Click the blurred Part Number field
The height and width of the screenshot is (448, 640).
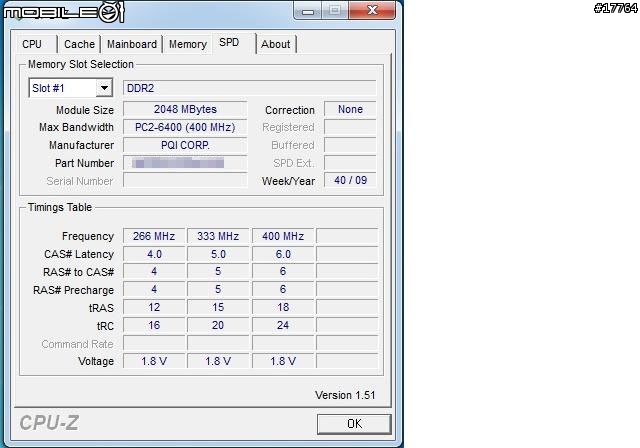[185, 163]
